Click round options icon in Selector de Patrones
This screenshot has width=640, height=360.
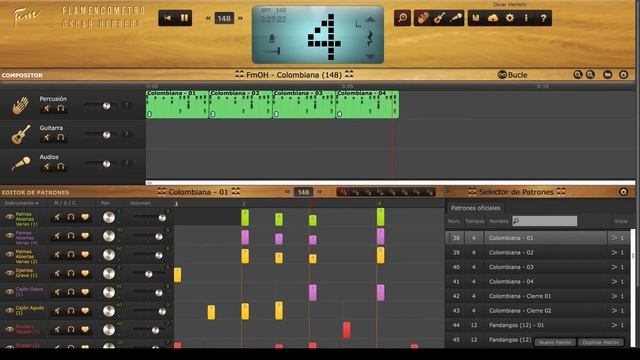point(623,192)
